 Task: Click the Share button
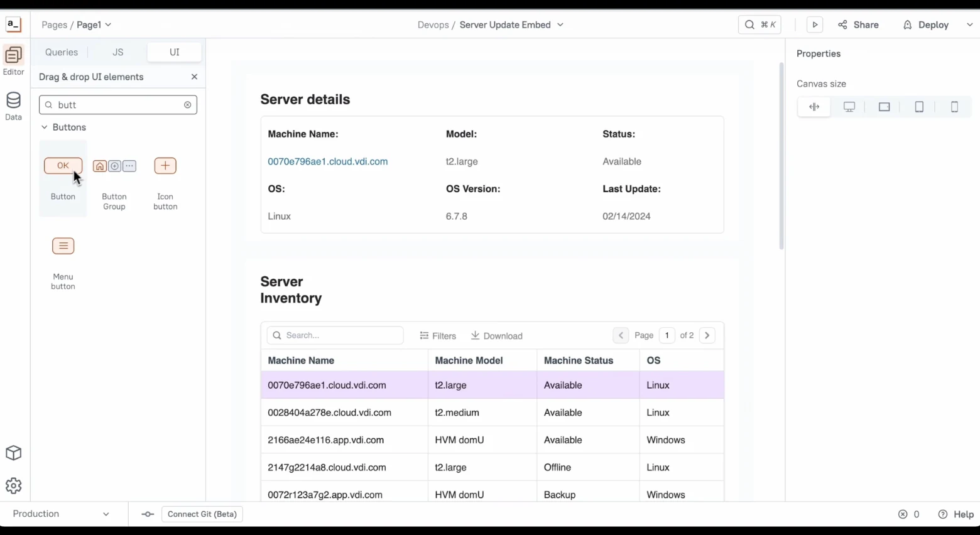coord(858,24)
